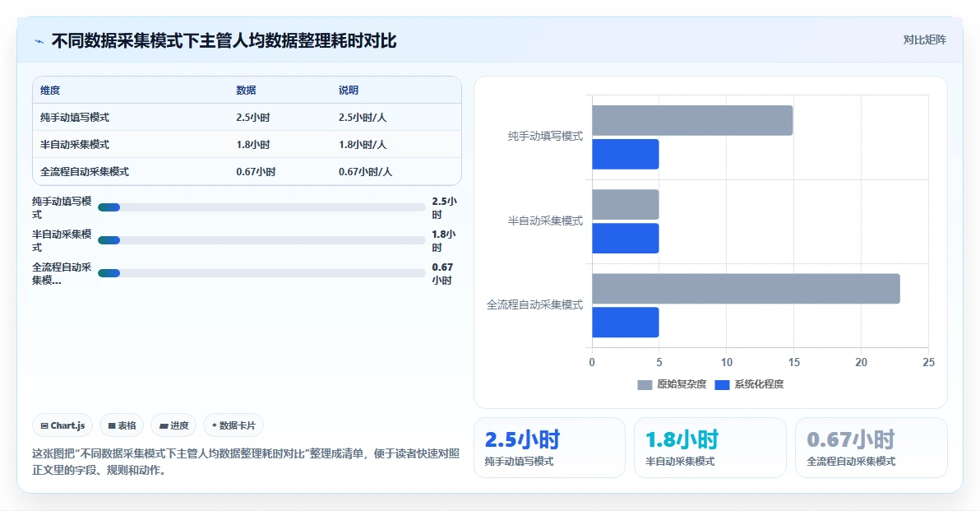
Task: Click blue bar for 半自动采集模式
Action: coord(626,239)
